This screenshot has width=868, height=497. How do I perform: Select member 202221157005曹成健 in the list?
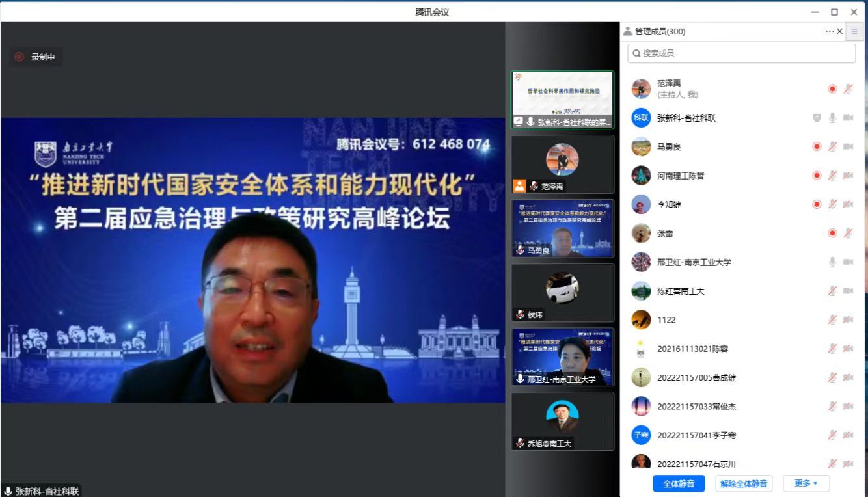tap(696, 377)
